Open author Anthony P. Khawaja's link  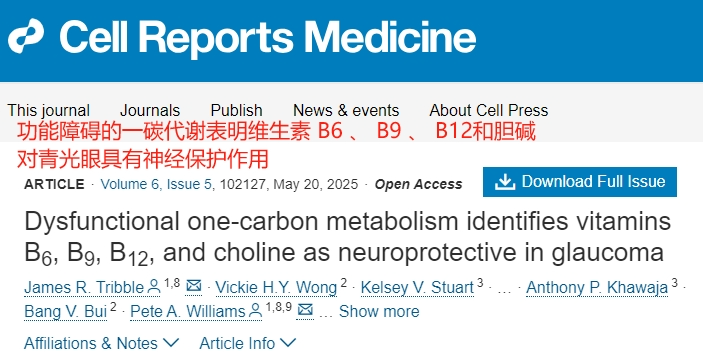[597, 287]
